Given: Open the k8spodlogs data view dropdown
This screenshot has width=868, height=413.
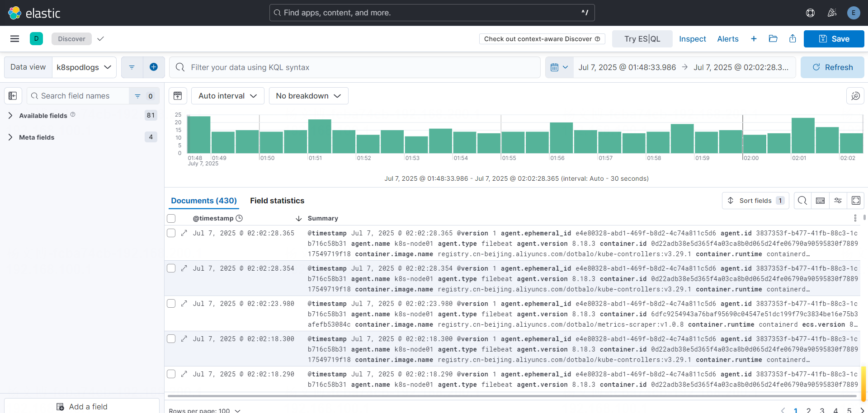Looking at the screenshot, I should pyautogui.click(x=84, y=67).
